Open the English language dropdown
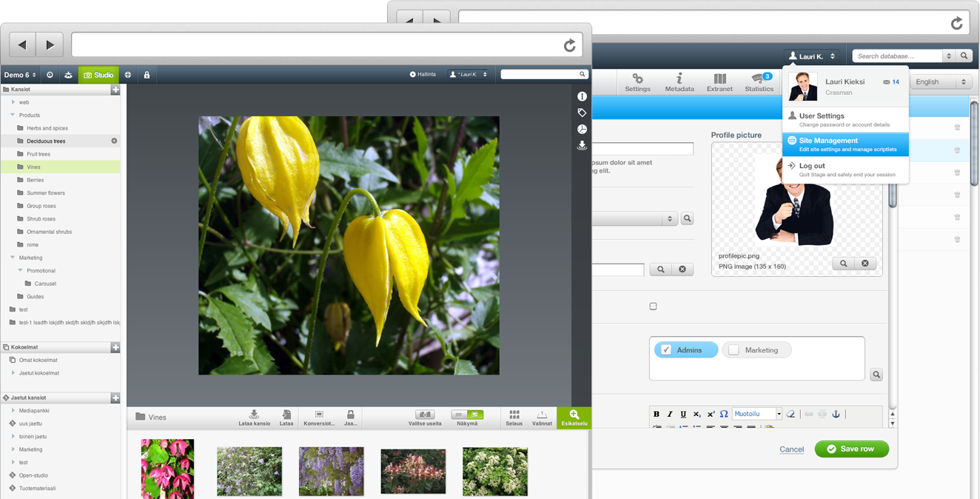The width and height of the screenshot is (980, 499). 941,82
